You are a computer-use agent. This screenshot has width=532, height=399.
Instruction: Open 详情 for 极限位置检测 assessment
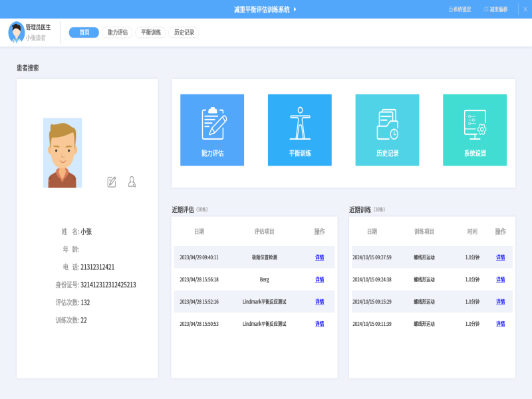click(x=319, y=257)
